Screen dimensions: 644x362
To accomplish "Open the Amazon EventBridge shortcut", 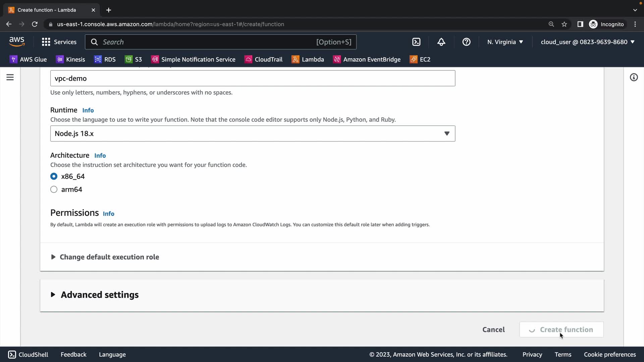I will [367, 59].
